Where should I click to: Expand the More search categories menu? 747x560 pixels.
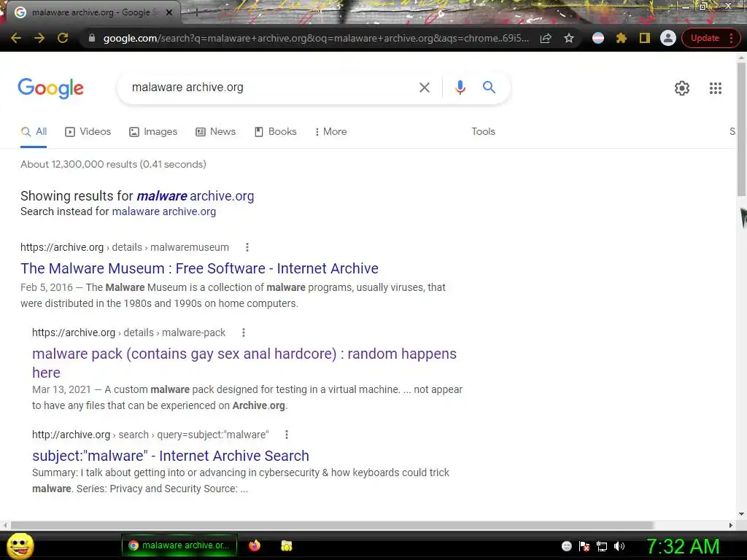pos(330,132)
